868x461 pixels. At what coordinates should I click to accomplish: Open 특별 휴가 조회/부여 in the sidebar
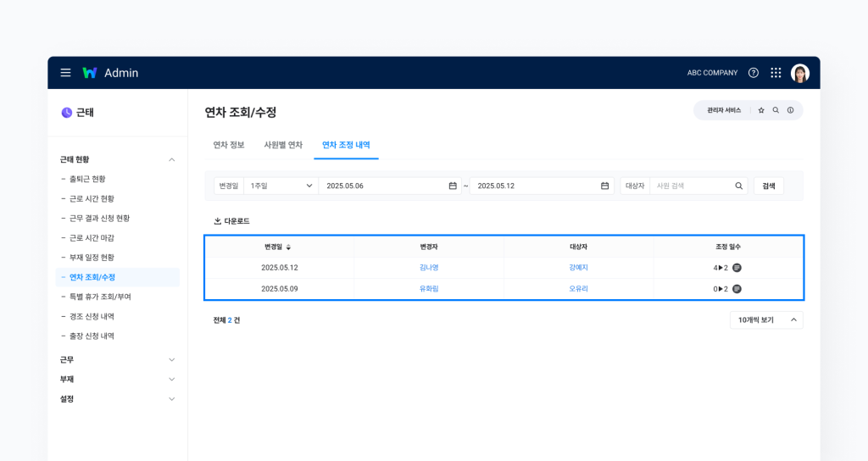click(x=100, y=297)
